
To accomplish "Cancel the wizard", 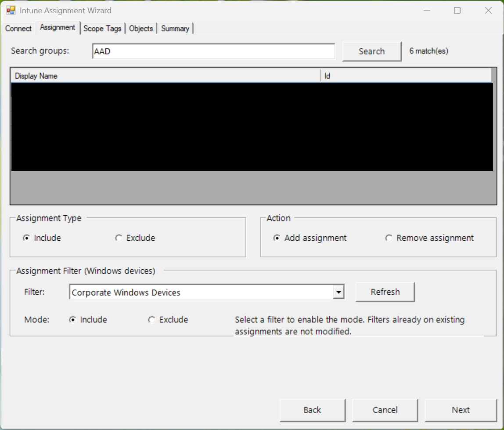I will (385, 410).
